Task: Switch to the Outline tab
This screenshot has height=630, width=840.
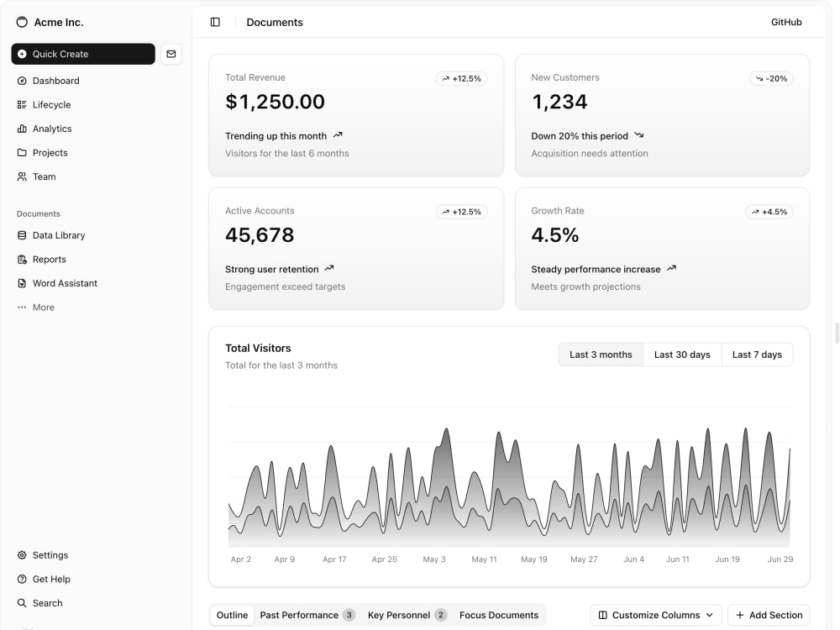Action: [232, 615]
